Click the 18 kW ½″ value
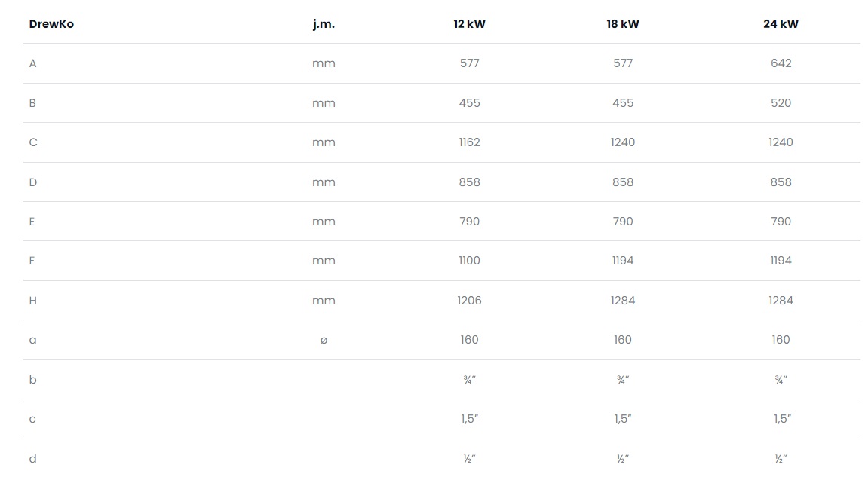Image resolution: width=868 pixels, height=477 pixels. (x=623, y=459)
